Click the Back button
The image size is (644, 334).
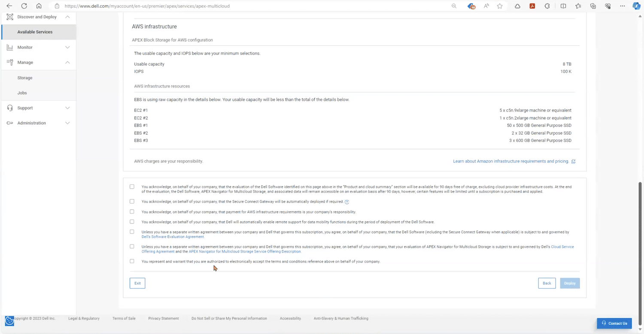click(x=547, y=283)
